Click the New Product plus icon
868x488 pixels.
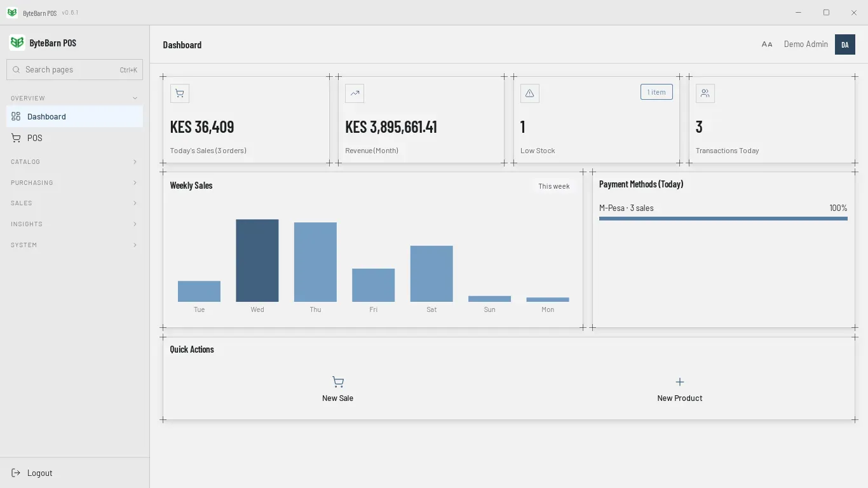680,382
